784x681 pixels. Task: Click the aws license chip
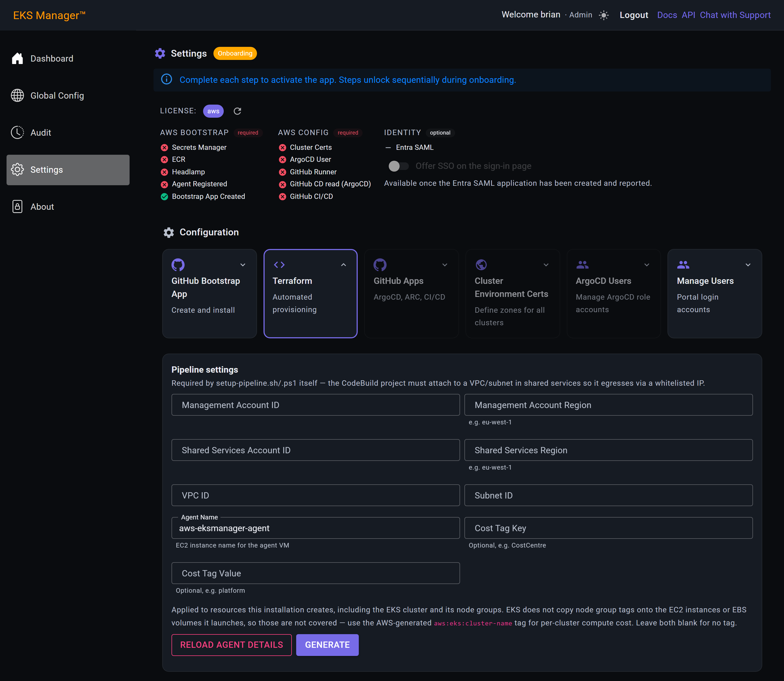click(213, 111)
